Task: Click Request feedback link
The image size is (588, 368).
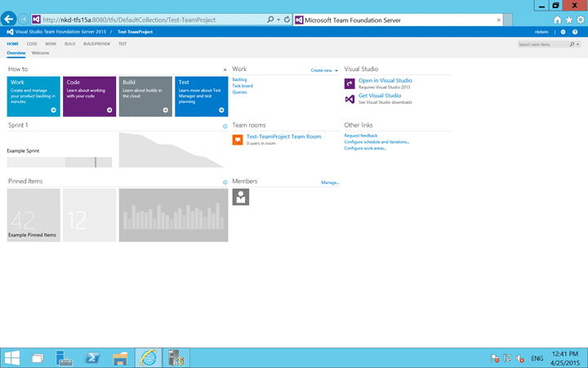Action: [361, 136]
